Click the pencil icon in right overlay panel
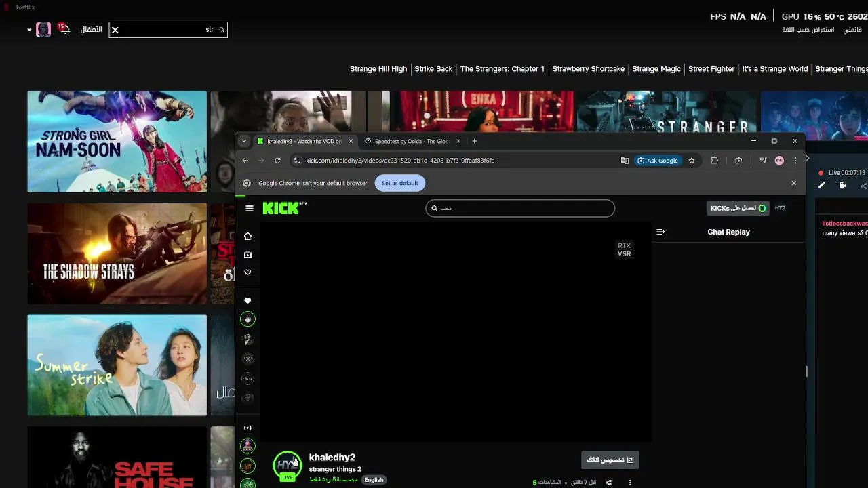The height and width of the screenshot is (488, 868). tap(822, 185)
